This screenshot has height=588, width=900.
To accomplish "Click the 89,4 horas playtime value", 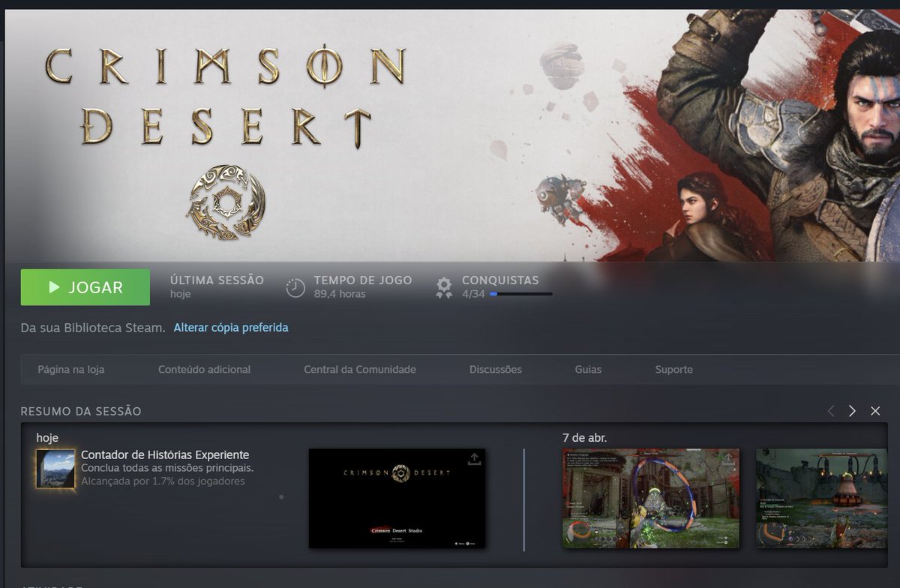I will coord(340,294).
